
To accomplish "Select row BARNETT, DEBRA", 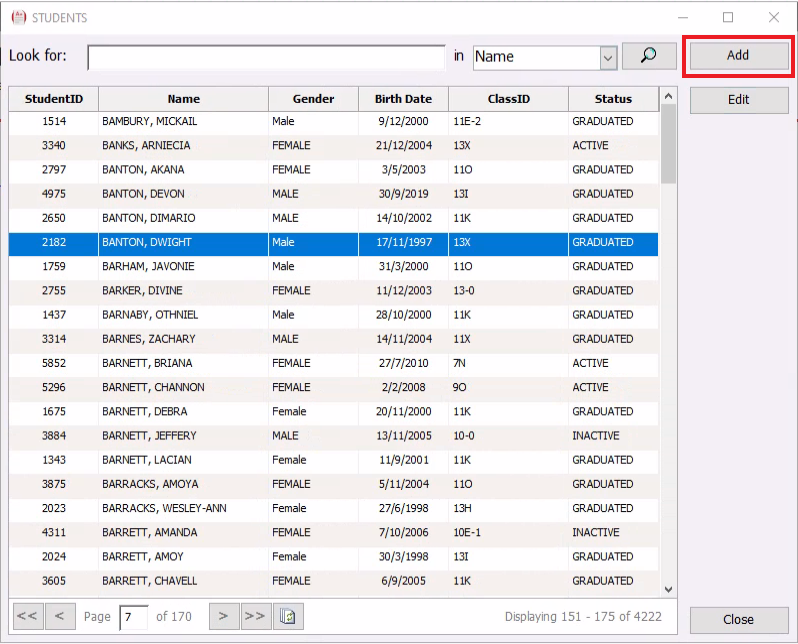I will point(333,412).
